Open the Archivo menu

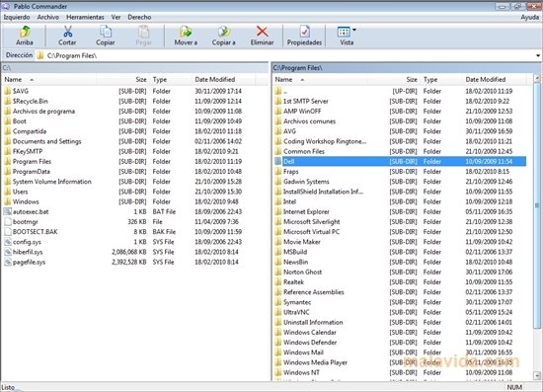pyautogui.click(x=48, y=17)
